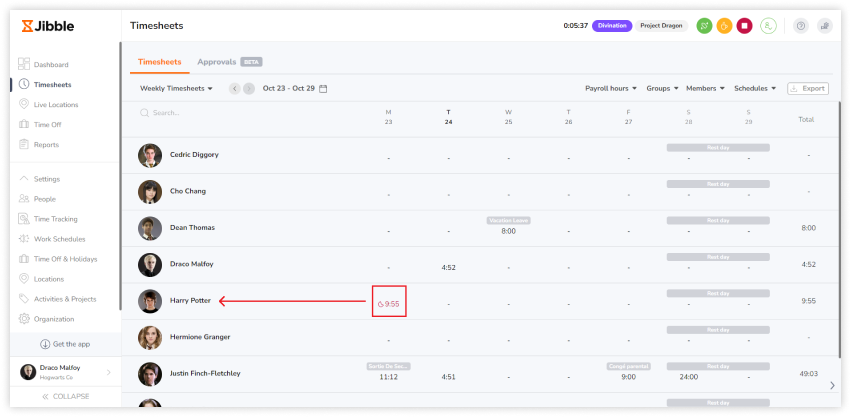Open the Payroll hours dropdown
Viewport: 851px width, 417px height.
tap(611, 89)
